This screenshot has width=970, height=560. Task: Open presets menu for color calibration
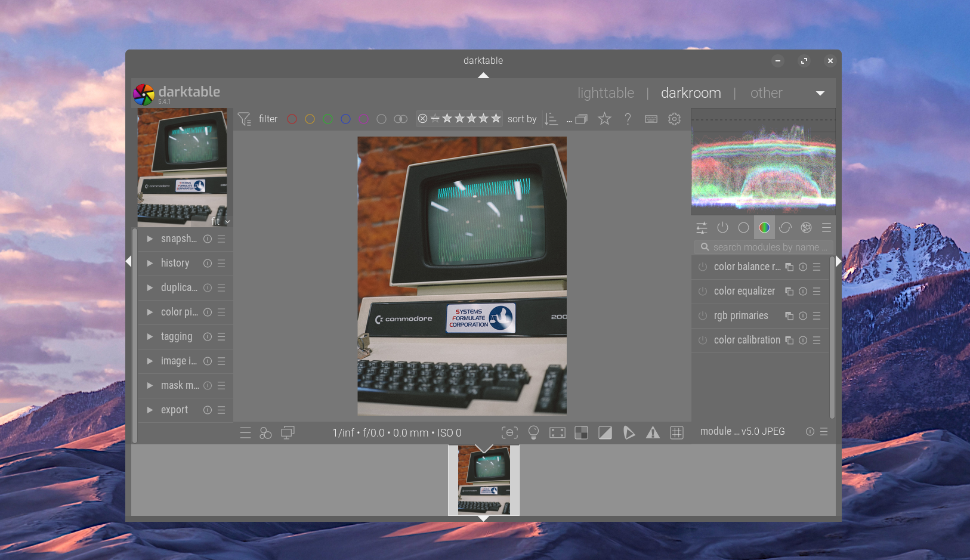point(817,340)
